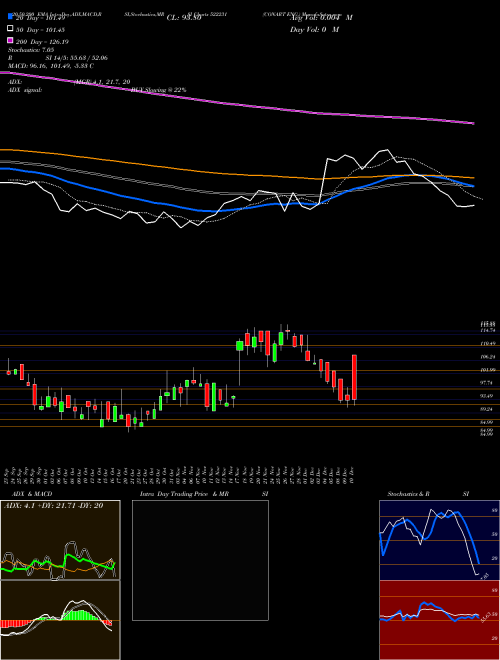Click the orange moving average line end
The width and height of the screenshot is (500, 660).
(x=473, y=178)
